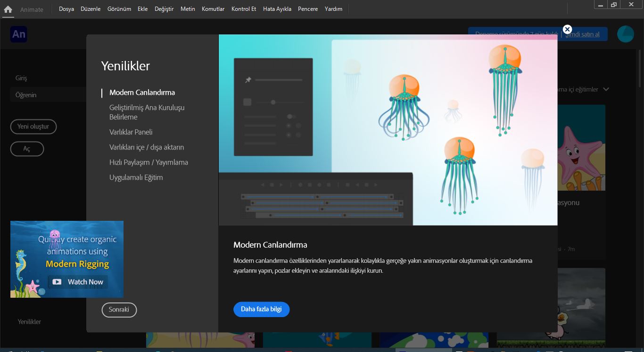This screenshot has width=644, height=352.
Task: Open the Pencere menu
Action: 308,9
